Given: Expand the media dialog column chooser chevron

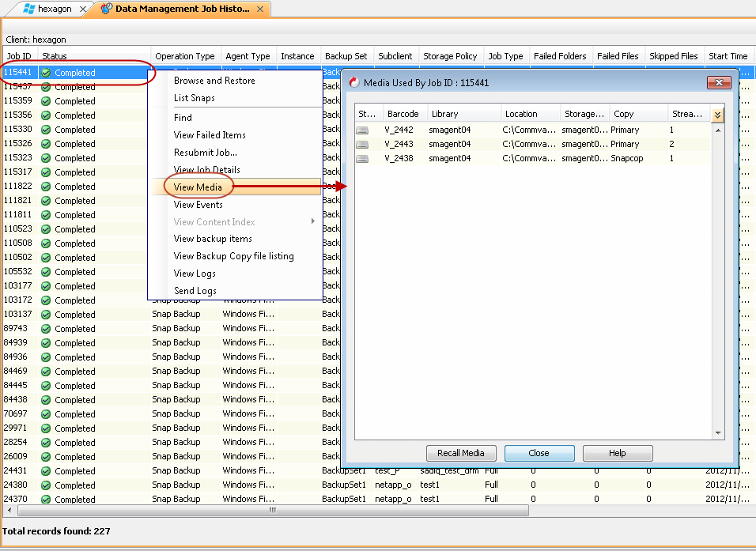Looking at the screenshot, I should point(717,115).
